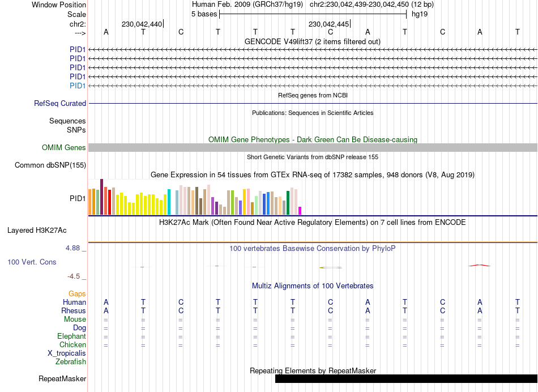Click the PID1 label beside the GTEx bar chart

pyautogui.click(x=78, y=198)
